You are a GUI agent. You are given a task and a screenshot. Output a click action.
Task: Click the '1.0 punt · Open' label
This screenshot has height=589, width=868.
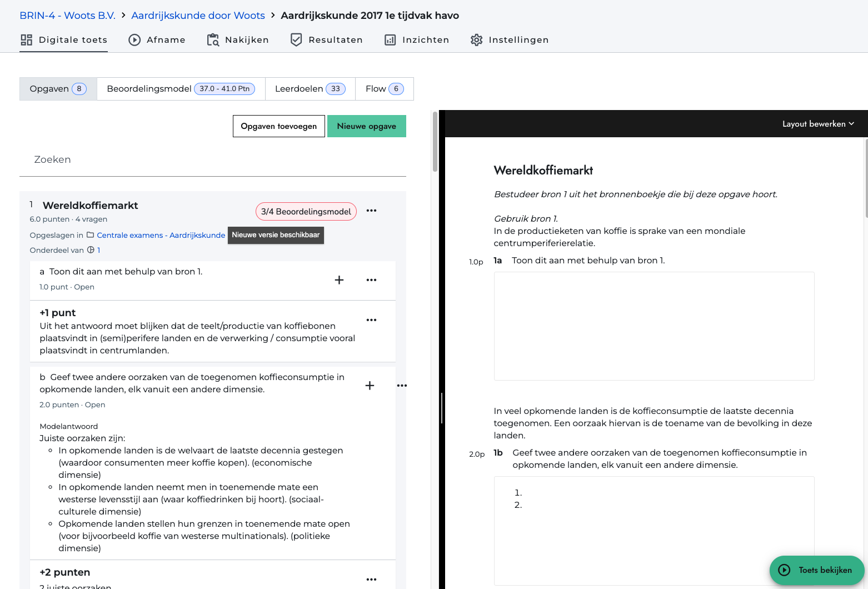(x=67, y=287)
